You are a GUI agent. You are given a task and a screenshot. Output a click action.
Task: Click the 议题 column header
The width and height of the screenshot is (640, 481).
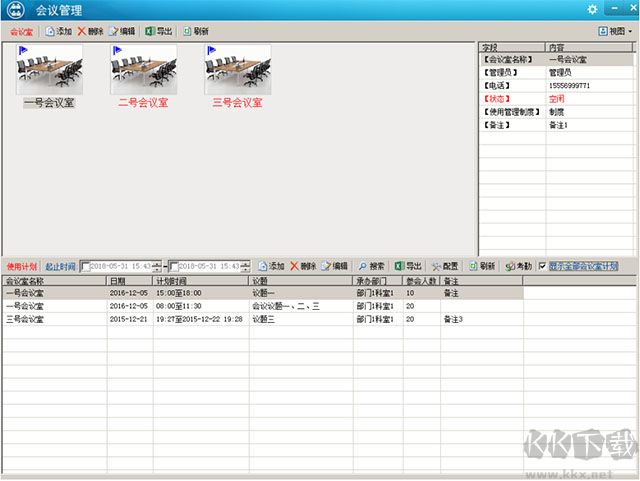click(301, 281)
